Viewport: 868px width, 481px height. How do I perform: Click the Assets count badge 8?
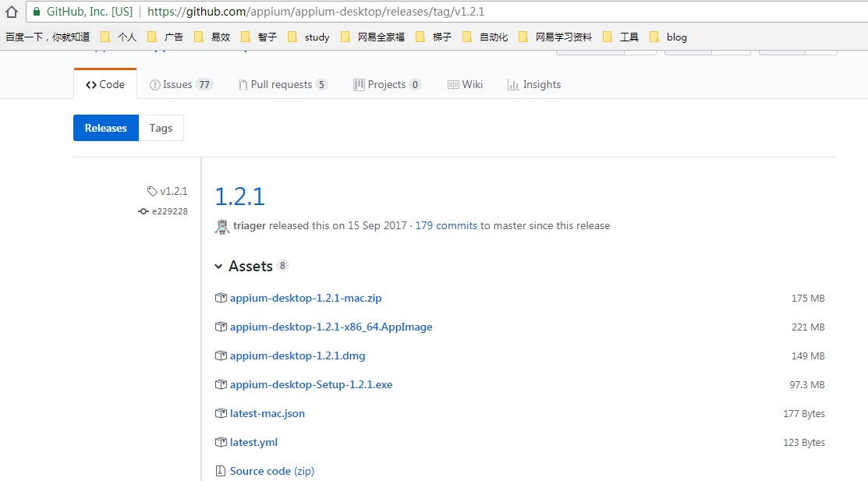tap(282, 265)
